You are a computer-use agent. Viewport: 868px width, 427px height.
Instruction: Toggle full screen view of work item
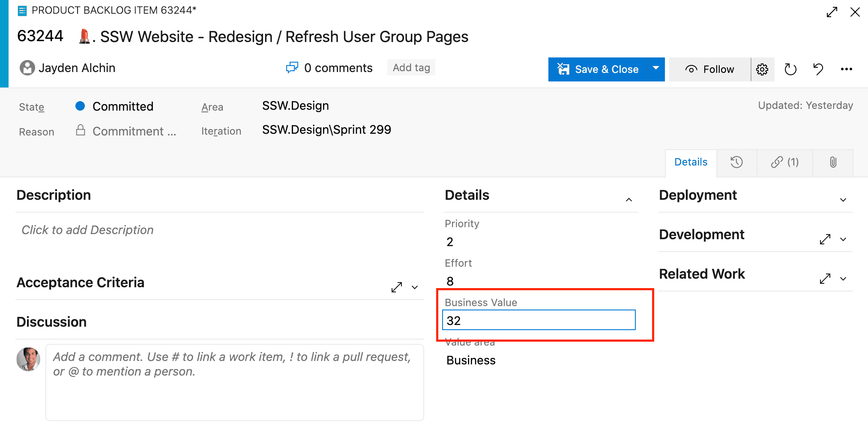tap(832, 12)
